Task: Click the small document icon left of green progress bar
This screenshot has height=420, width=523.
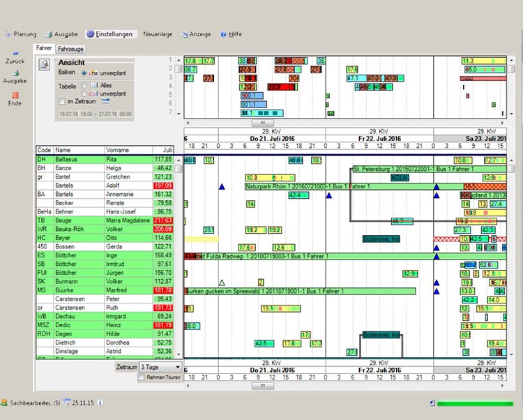Action: [432, 403]
